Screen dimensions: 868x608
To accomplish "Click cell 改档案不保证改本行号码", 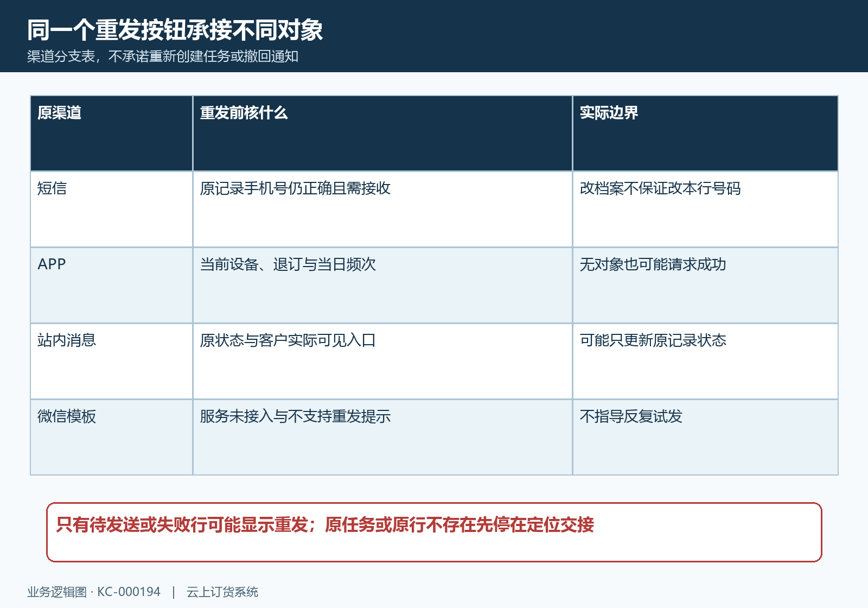I will [x=705, y=210].
